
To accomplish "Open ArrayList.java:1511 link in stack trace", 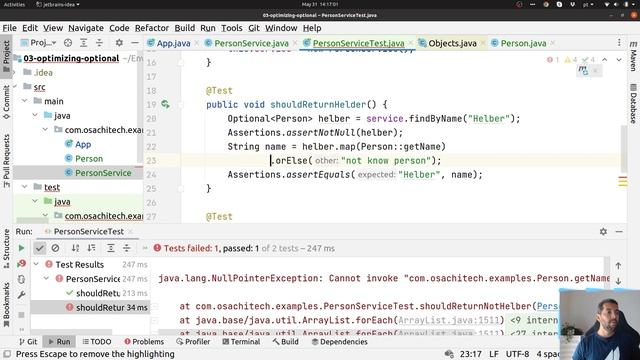I will 449,320.
